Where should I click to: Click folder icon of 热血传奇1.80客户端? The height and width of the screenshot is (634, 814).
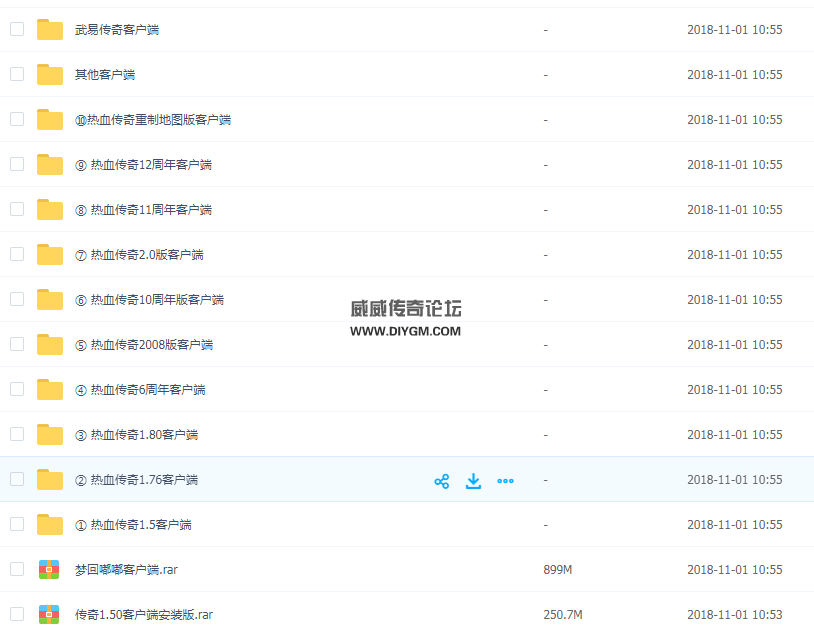(50, 435)
